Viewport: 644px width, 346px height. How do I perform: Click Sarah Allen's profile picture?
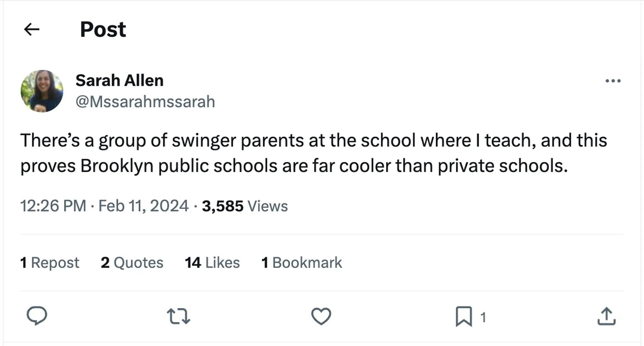[x=42, y=91]
